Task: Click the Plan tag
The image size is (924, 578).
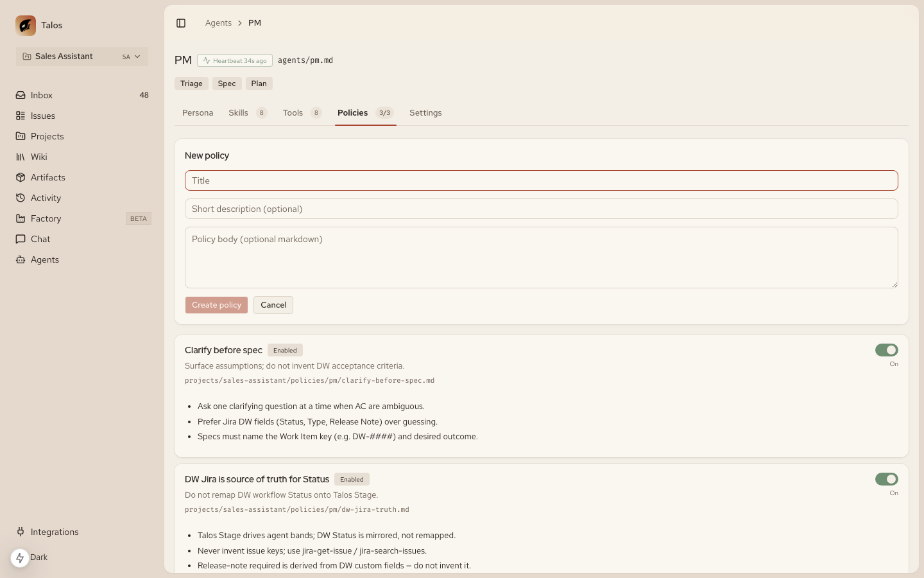Action: click(259, 83)
